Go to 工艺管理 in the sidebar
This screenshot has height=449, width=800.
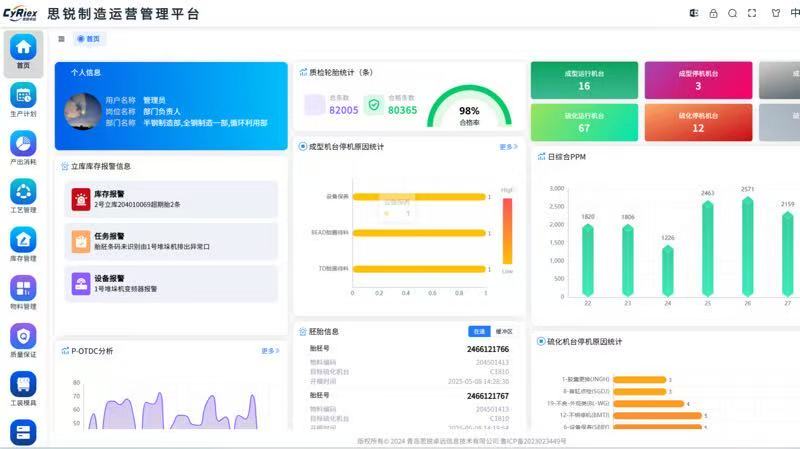coord(23,196)
